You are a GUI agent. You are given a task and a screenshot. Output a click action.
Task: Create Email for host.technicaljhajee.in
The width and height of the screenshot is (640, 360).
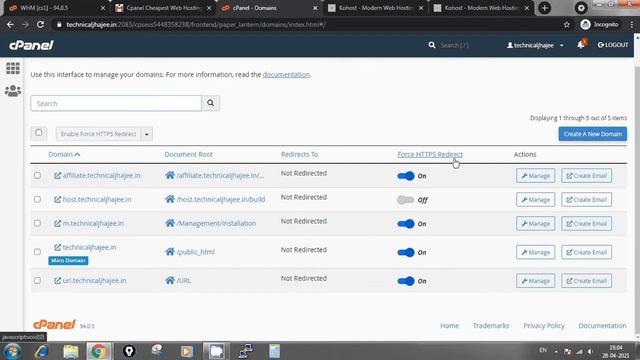[x=587, y=200]
